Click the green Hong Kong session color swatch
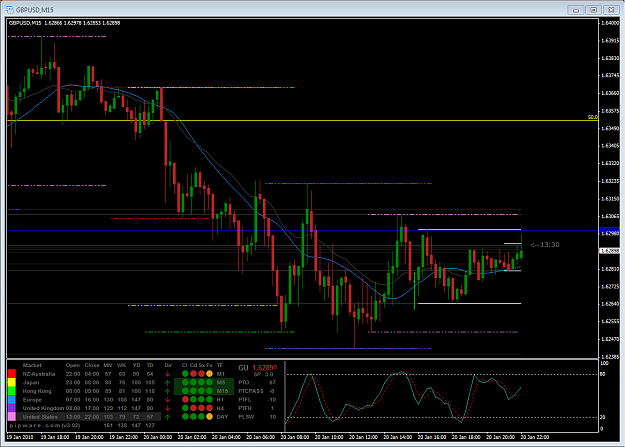Image resolution: width=625 pixels, height=447 pixels. [x=12, y=391]
